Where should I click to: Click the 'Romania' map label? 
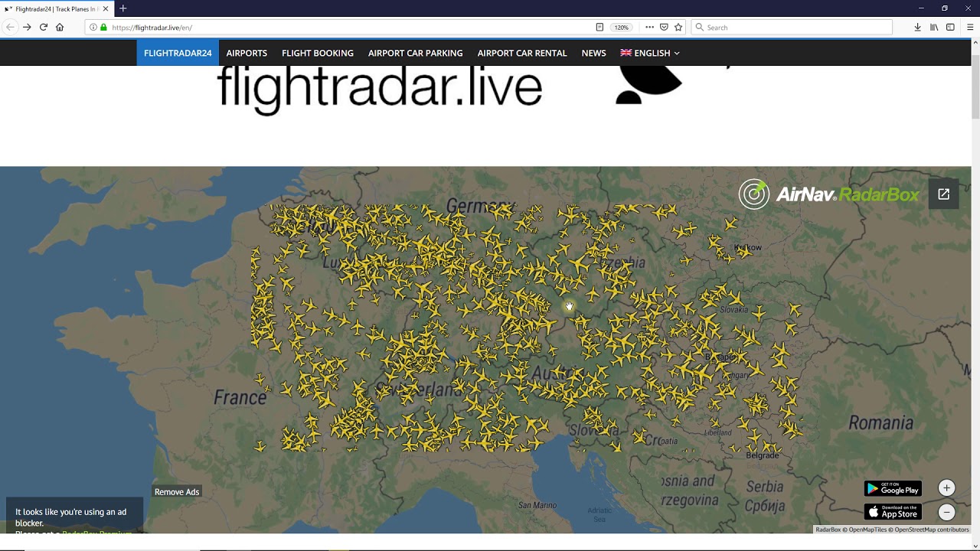(x=881, y=423)
